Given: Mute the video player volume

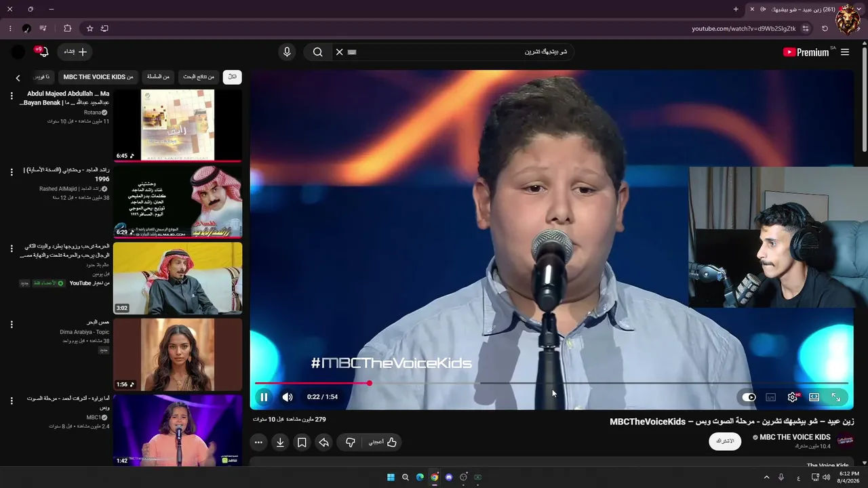Looking at the screenshot, I should click(x=288, y=397).
